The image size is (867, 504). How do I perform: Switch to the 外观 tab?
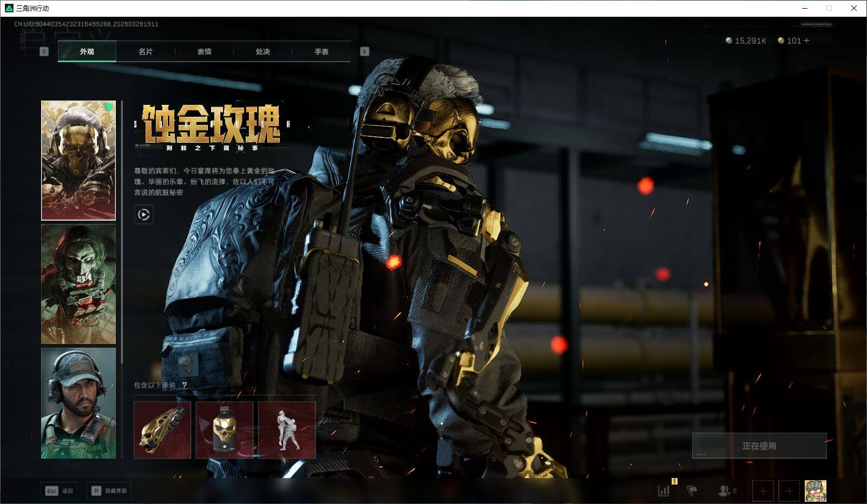87,52
